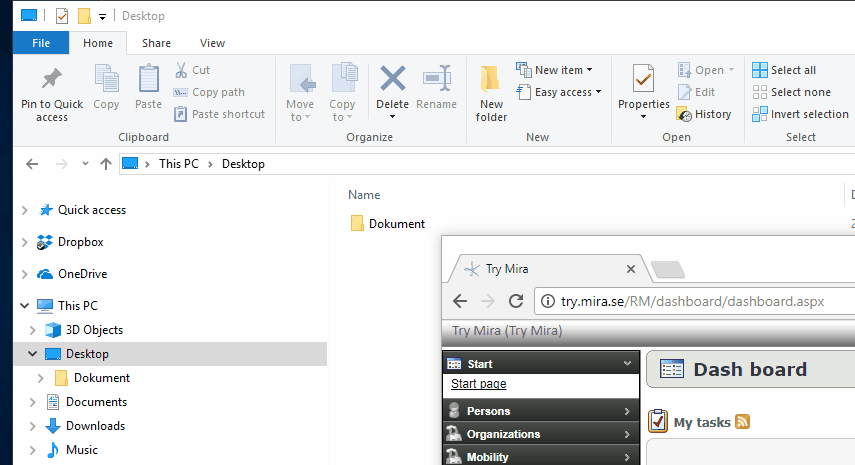Open the Organizations menu in Mira
855x465 pixels.
point(540,434)
